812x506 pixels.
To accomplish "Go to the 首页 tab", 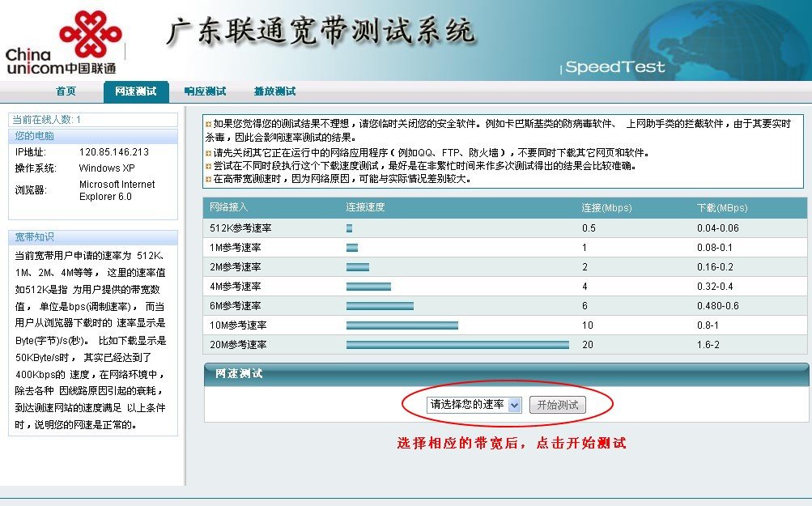I will pos(65,91).
